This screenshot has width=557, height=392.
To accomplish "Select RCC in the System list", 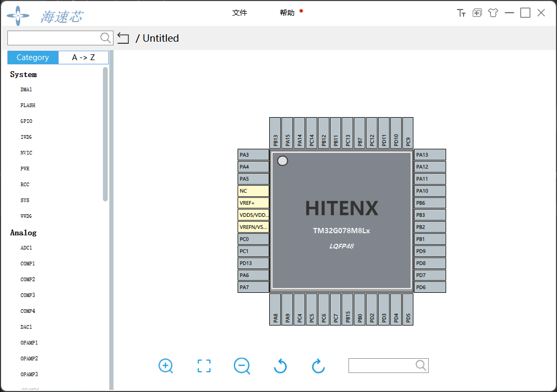I will coord(25,185).
